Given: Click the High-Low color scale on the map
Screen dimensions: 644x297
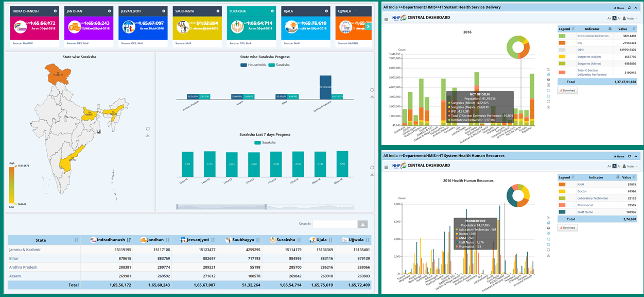Looking at the screenshot, I should (11, 185).
